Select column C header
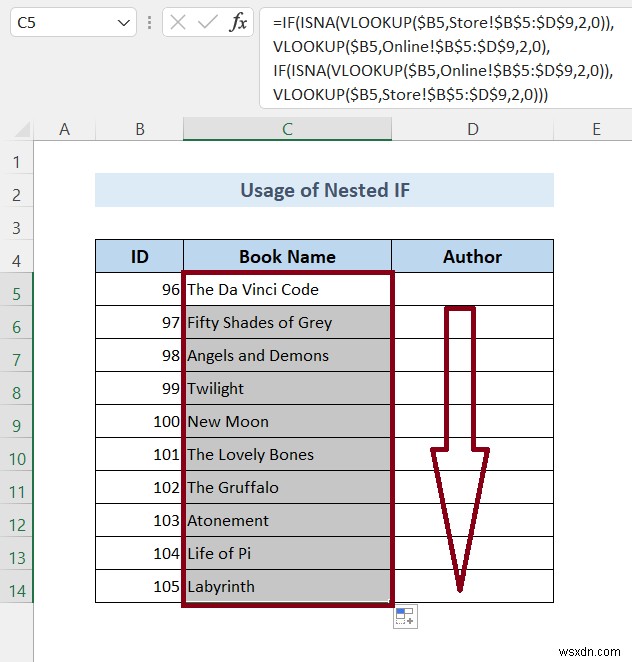Viewport: 632px width, 662px height. click(288, 129)
